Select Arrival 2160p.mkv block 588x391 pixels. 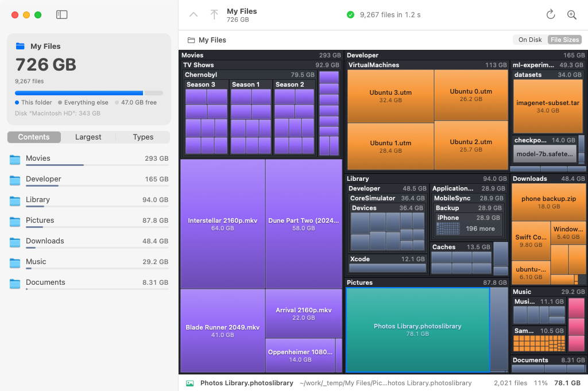(x=304, y=313)
